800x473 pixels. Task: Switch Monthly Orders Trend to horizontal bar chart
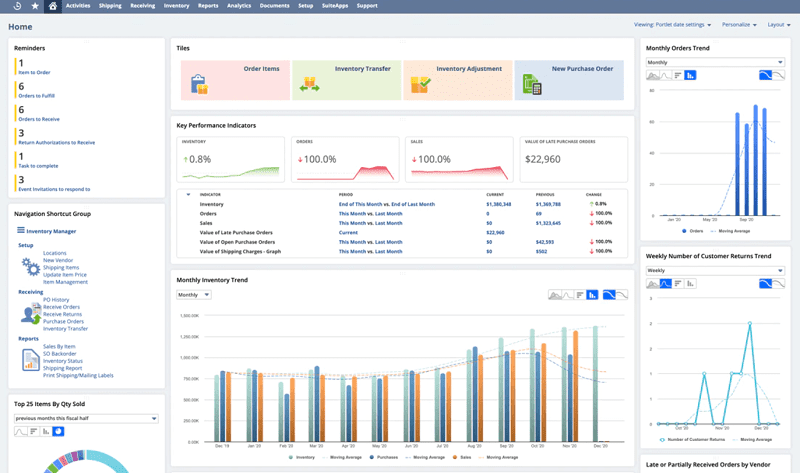[678, 76]
